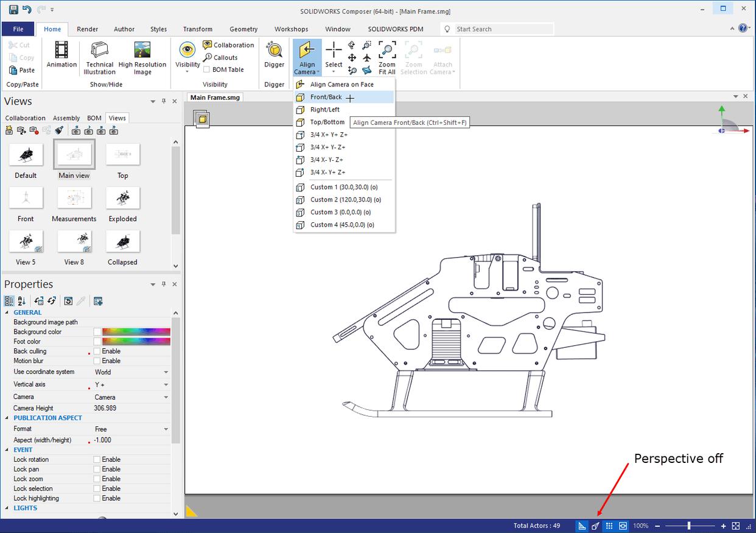This screenshot has height=533, width=756.
Task: Enable Lock rotation in Event properties
Action: pyautogui.click(x=97, y=459)
